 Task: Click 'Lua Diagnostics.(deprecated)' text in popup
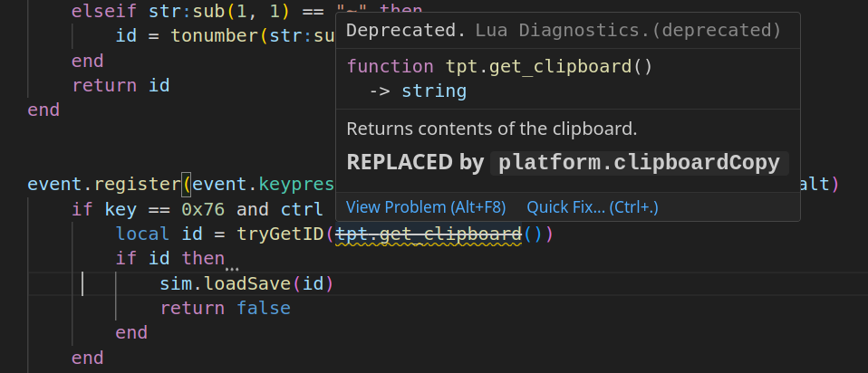coord(628,31)
